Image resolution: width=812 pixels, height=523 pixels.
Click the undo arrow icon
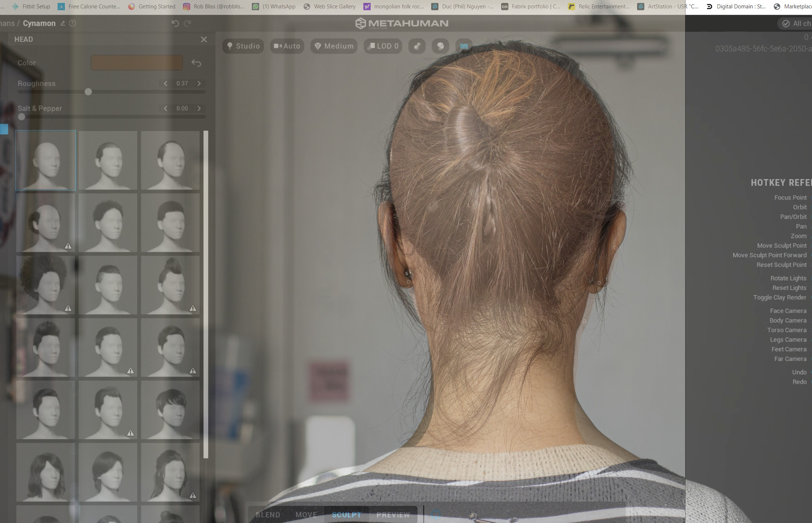pyautogui.click(x=175, y=23)
